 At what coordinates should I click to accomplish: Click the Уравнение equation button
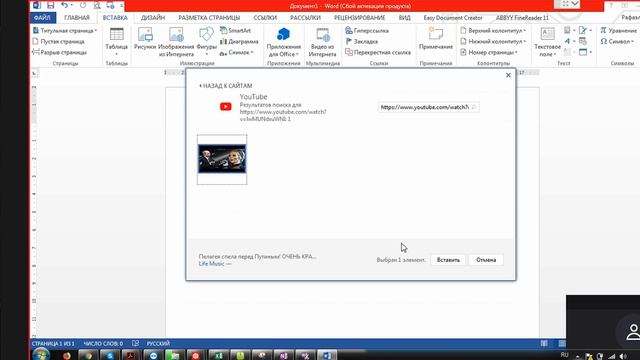(618, 31)
